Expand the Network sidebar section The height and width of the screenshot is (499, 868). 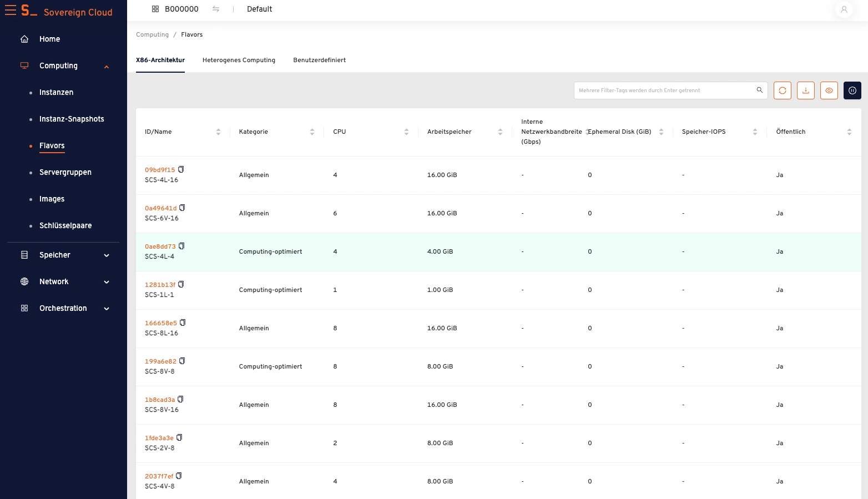(107, 282)
